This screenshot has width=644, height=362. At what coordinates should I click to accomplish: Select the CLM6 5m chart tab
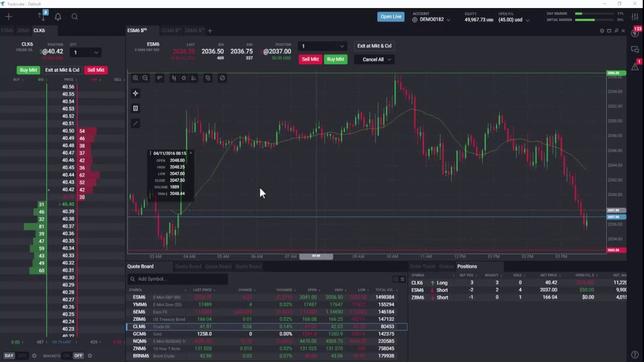click(171, 31)
